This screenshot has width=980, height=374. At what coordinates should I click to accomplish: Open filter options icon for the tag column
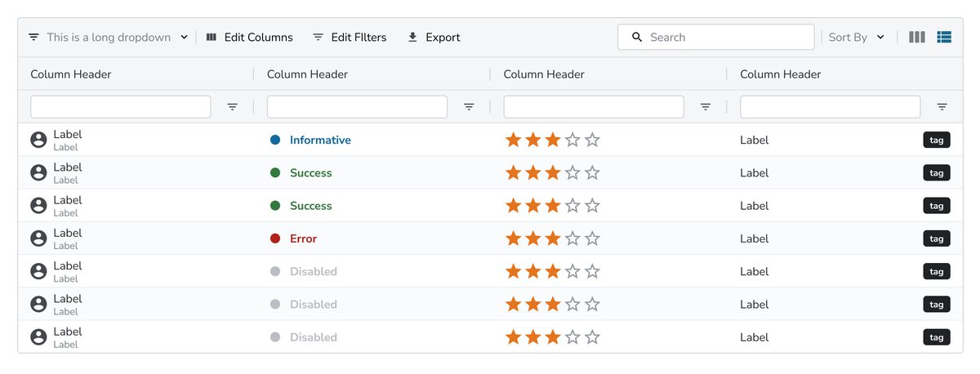point(942,107)
